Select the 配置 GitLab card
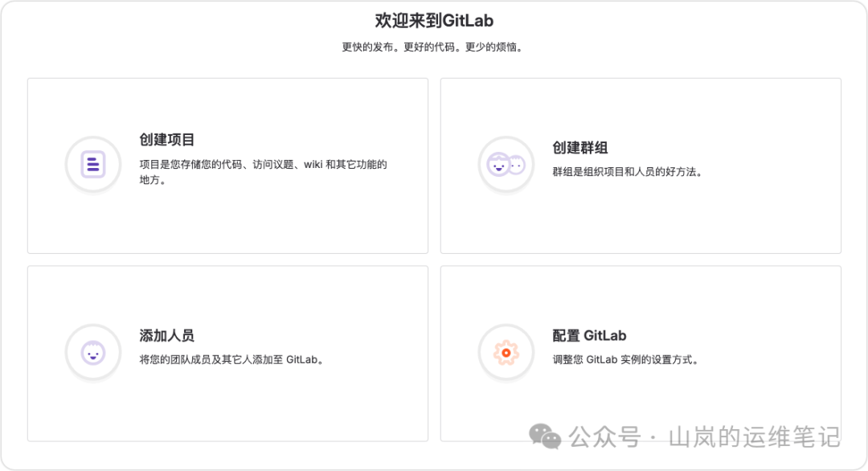This screenshot has height=471, width=868. coord(640,354)
